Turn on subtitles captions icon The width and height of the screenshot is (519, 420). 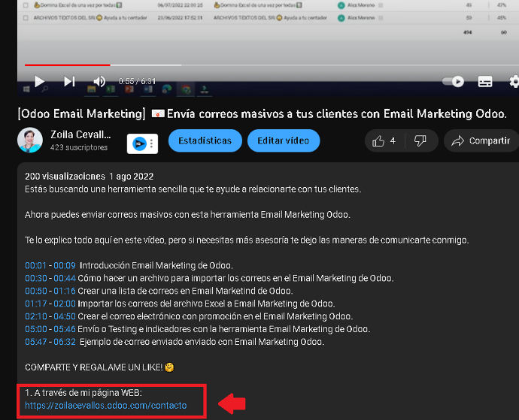tap(485, 81)
